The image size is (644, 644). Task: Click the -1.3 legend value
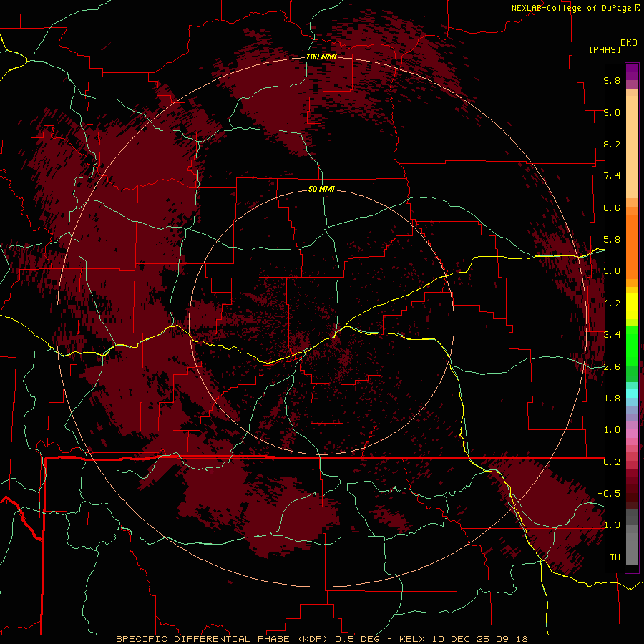609,525
